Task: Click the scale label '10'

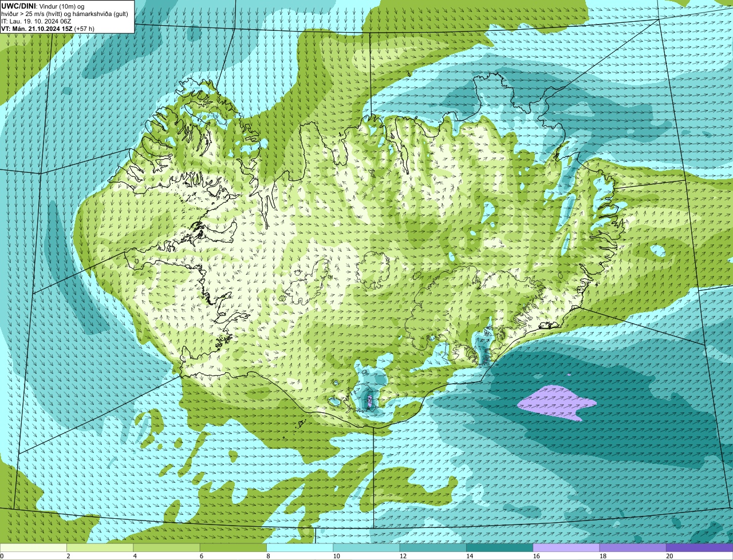Action: coord(336,556)
